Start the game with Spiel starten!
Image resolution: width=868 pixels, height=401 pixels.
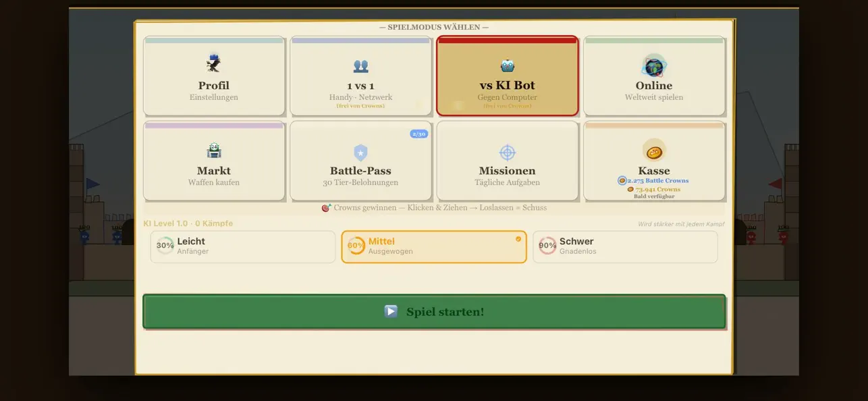tap(434, 311)
